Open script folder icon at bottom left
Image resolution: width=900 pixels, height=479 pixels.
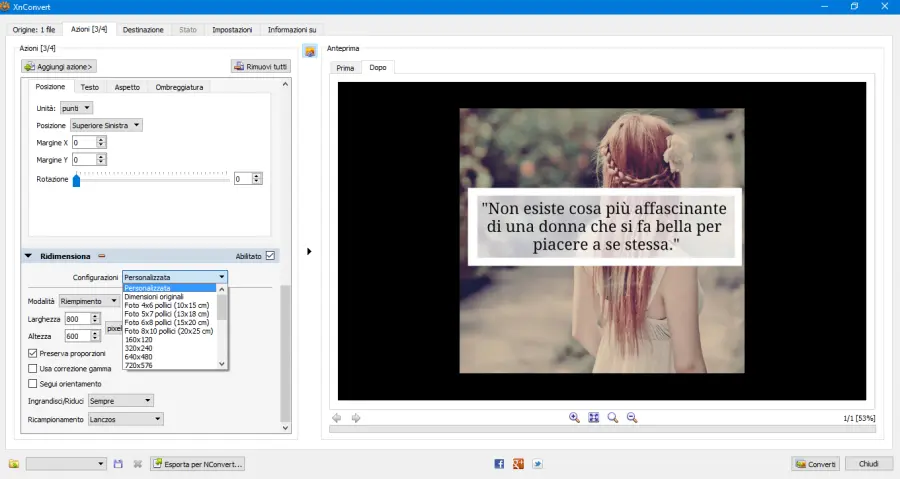[x=14, y=464]
